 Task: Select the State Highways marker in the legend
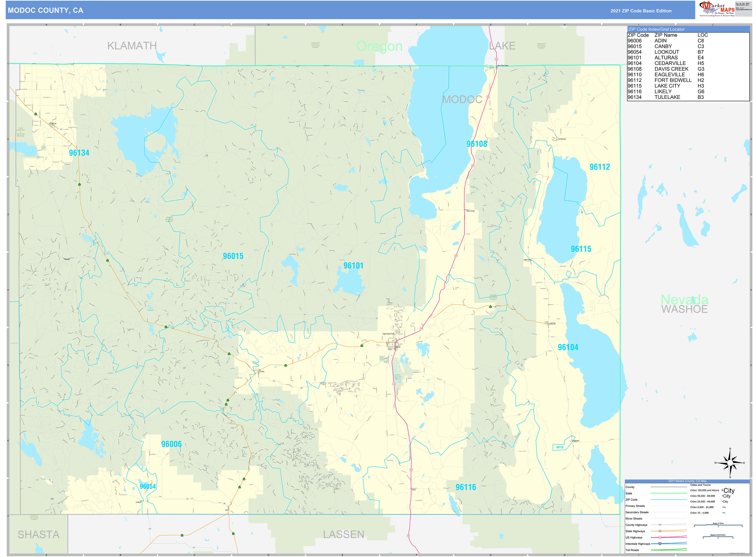pos(660,531)
